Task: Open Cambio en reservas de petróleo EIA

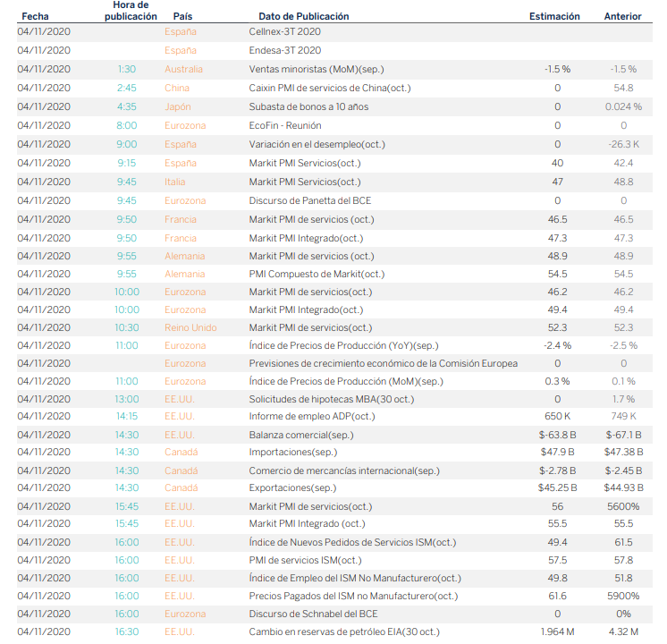Action: [x=343, y=631]
